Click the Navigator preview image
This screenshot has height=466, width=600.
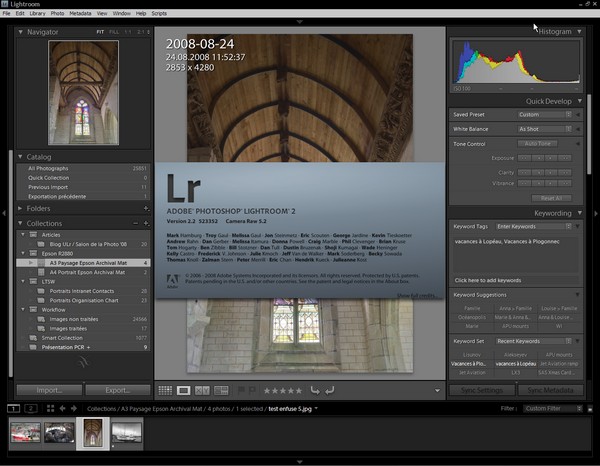(83, 93)
